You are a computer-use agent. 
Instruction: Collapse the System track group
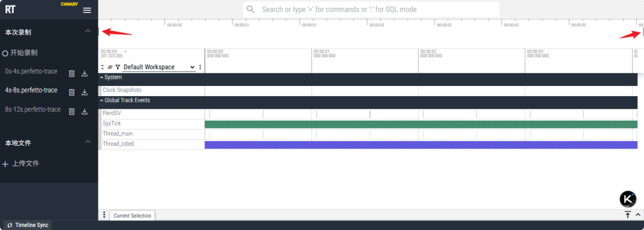tap(101, 77)
